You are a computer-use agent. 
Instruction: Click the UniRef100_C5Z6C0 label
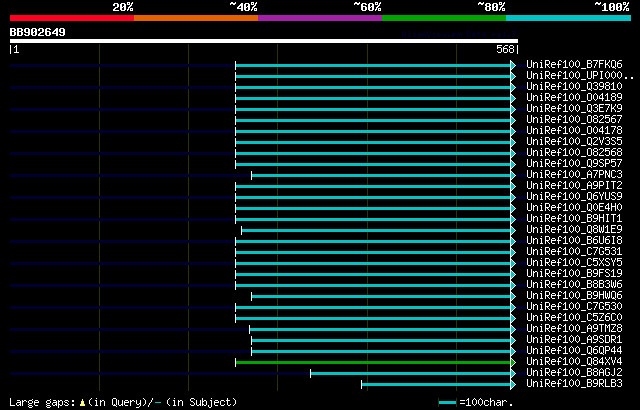click(574, 318)
